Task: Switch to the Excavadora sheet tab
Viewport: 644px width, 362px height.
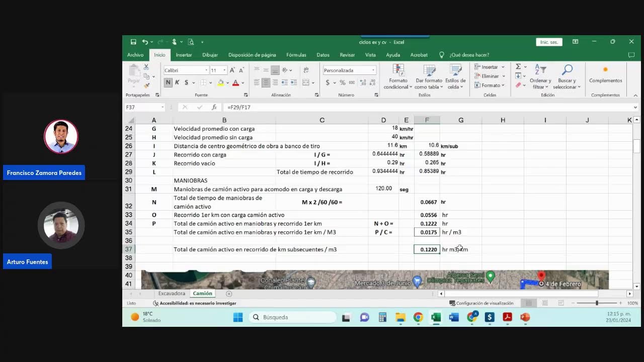Action: 172,294
